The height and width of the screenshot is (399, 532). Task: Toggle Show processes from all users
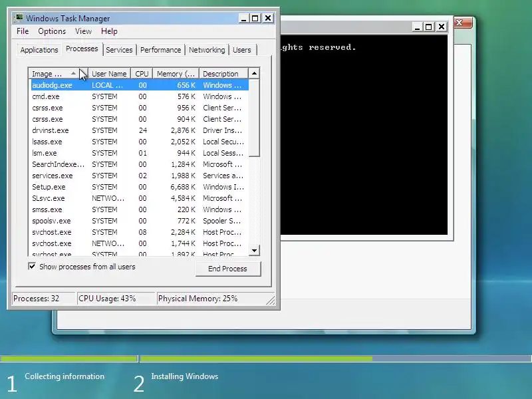pos(32,267)
